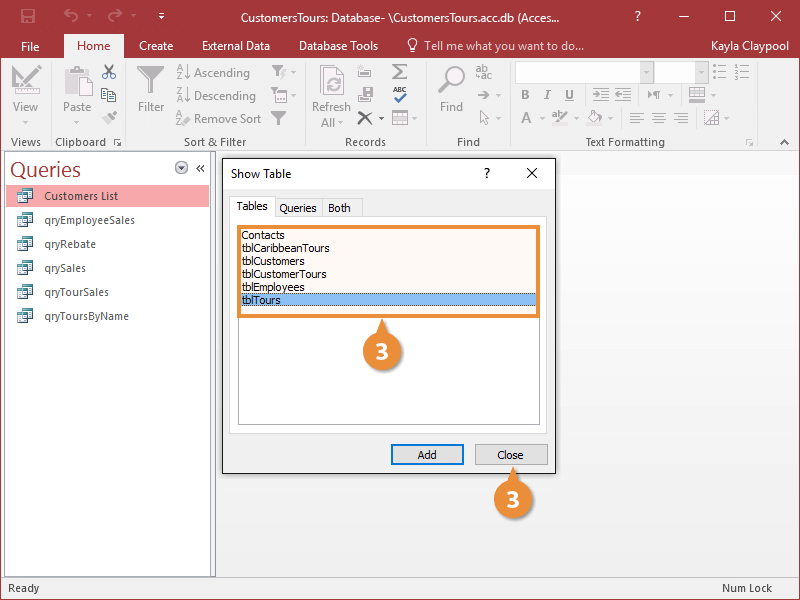Switch to the Create ribbon tab
Viewport: 800px width, 600px height.
pyautogui.click(x=156, y=46)
